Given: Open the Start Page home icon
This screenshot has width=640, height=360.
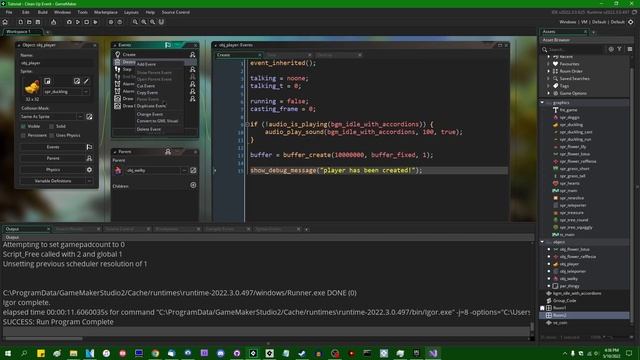Looking at the screenshot, I should coord(5,22).
